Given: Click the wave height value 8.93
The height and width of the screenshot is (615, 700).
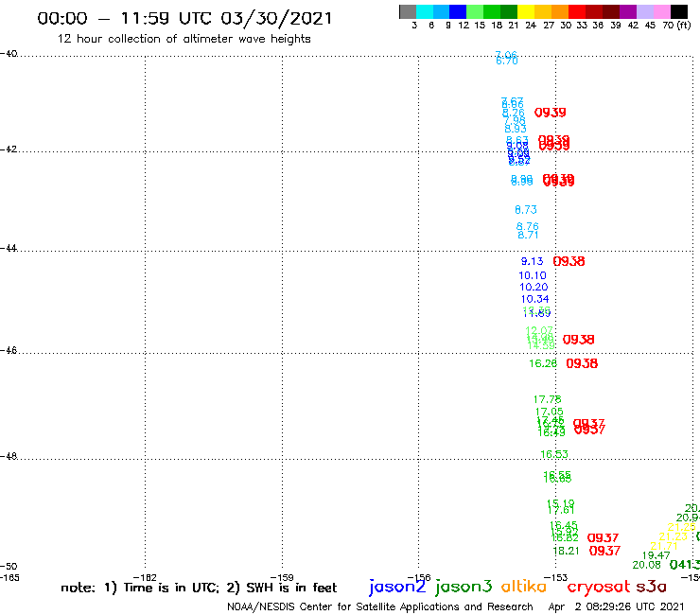Looking at the screenshot, I should pyautogui.click(x=516, y=129).
